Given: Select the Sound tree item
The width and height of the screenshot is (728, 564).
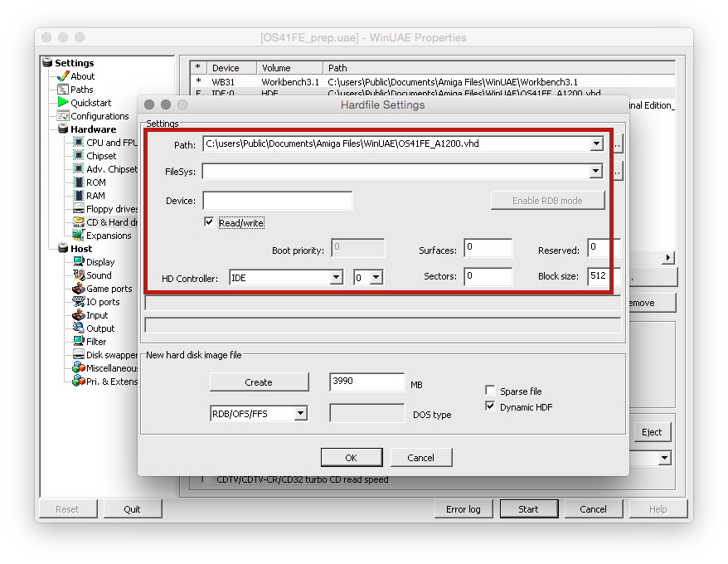Looking at the screenshot, I should coord(99,275).
